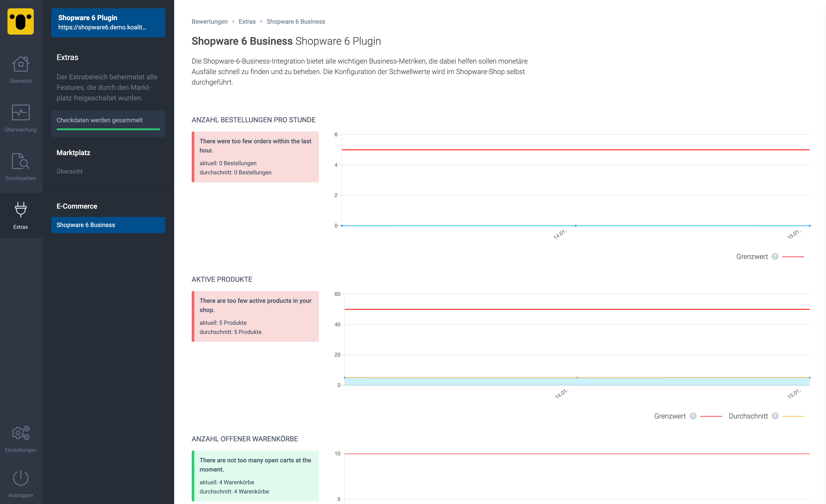Click the Extras breadcrumb
The image size is (826, 504).
(247, 21)
